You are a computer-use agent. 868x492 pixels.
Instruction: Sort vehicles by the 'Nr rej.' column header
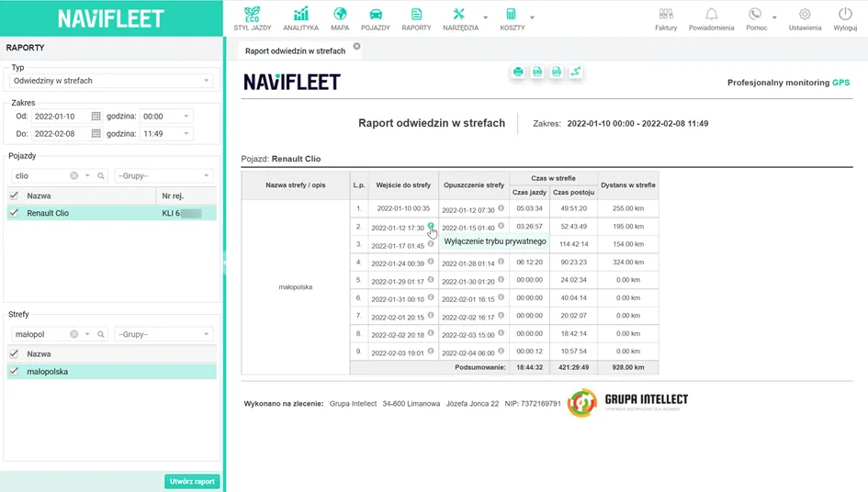(x=186, y=196)
